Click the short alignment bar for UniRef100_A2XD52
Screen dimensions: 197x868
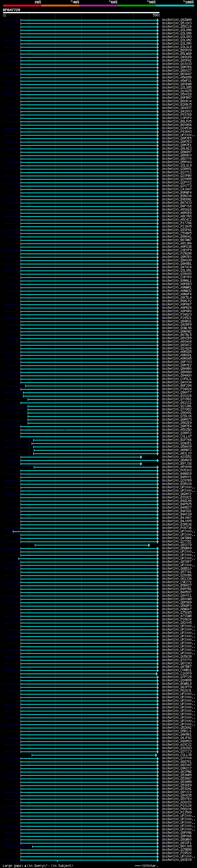81,457
